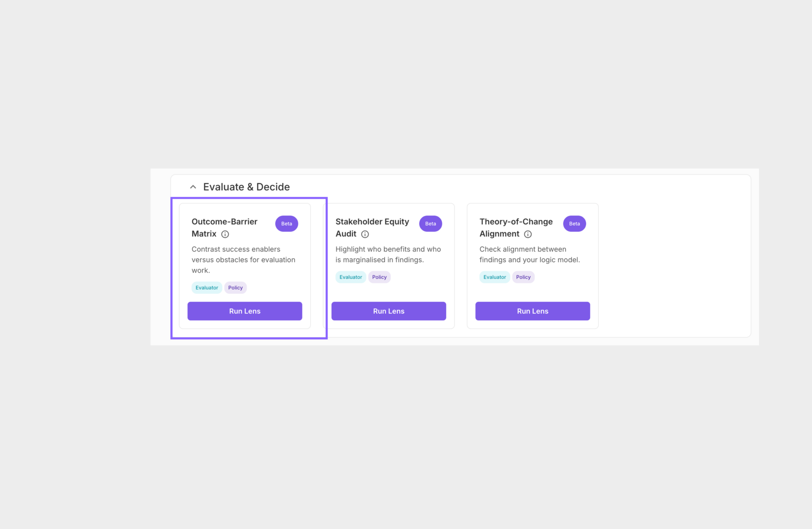Click Beta badge on Stakeholder Equity Audit card
Screen dimensions: 812x529
(x=430, y=224)
